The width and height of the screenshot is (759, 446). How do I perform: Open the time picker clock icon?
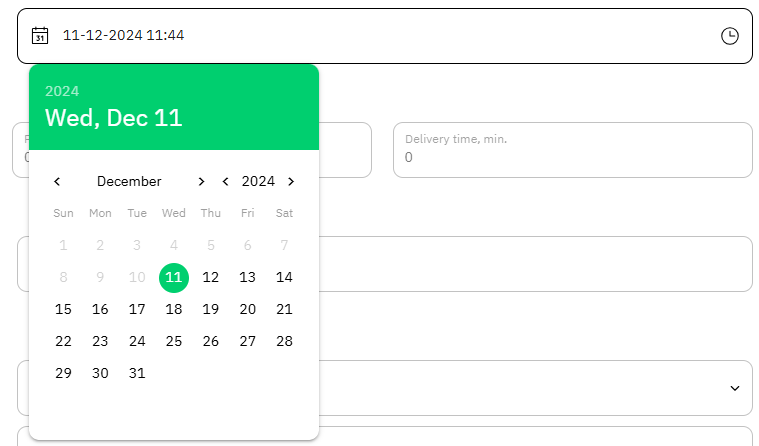coord(730,36)
